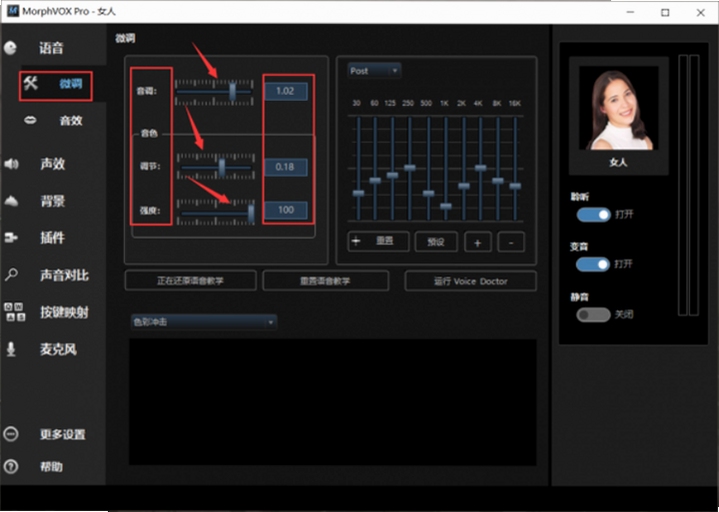Click the 8K equalizer slider handle

498,181
